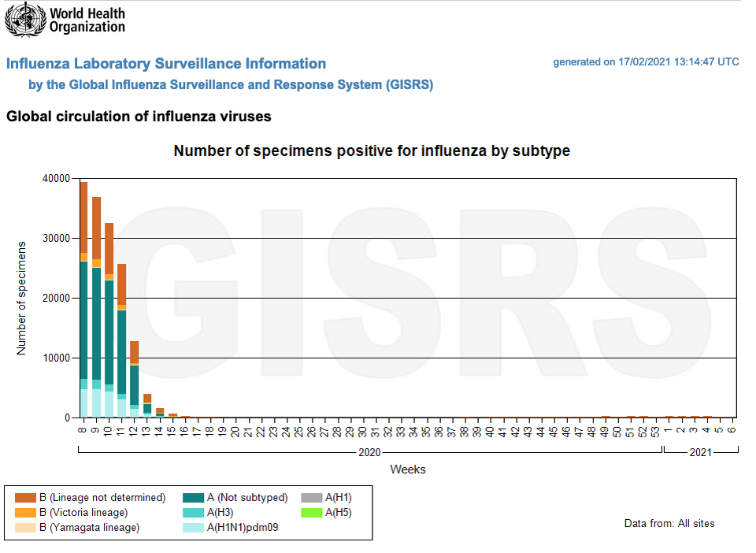Click B (Victoria lineage) legend swatch
Viewport: 756px width, 553px height.
(x=25, y=513)
